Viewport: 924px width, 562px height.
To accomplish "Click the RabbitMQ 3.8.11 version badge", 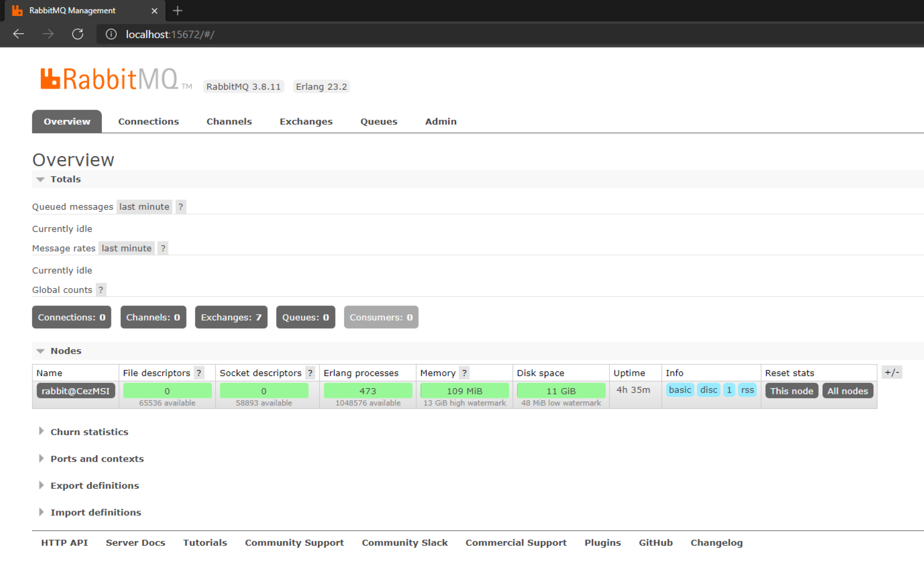I will coord(244,87).
